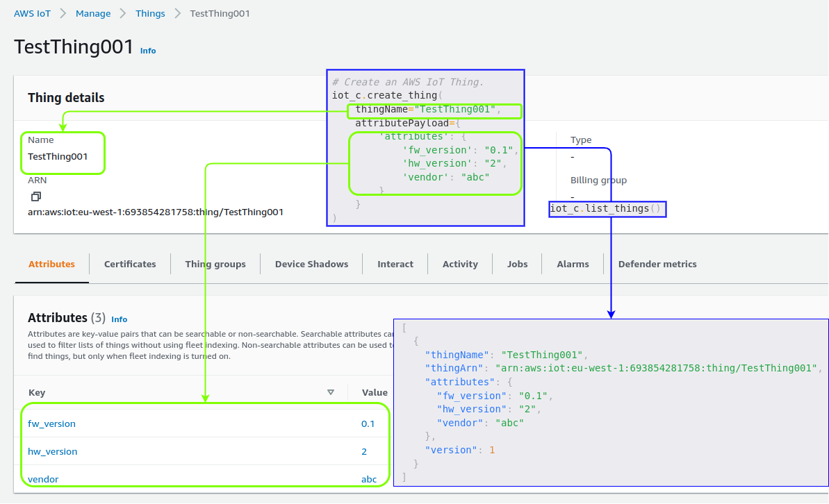Click the ARN label

coord(38,180)
